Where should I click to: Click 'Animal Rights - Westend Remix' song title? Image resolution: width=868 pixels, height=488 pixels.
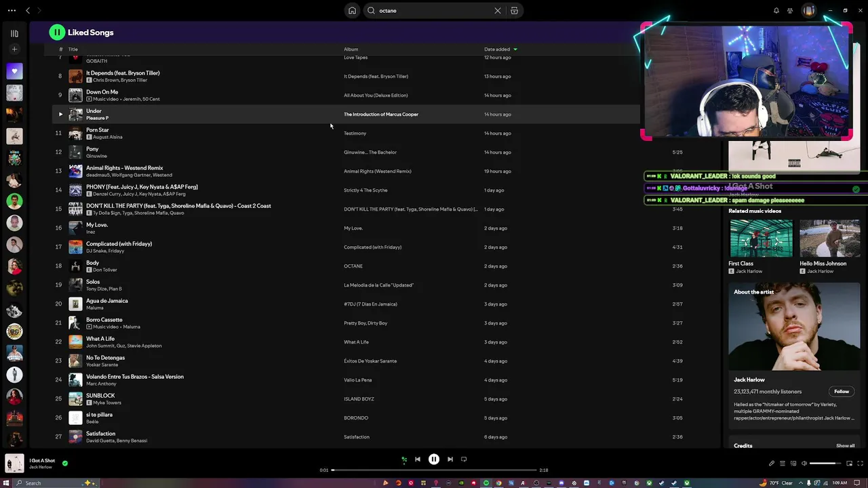click(125, 168)
